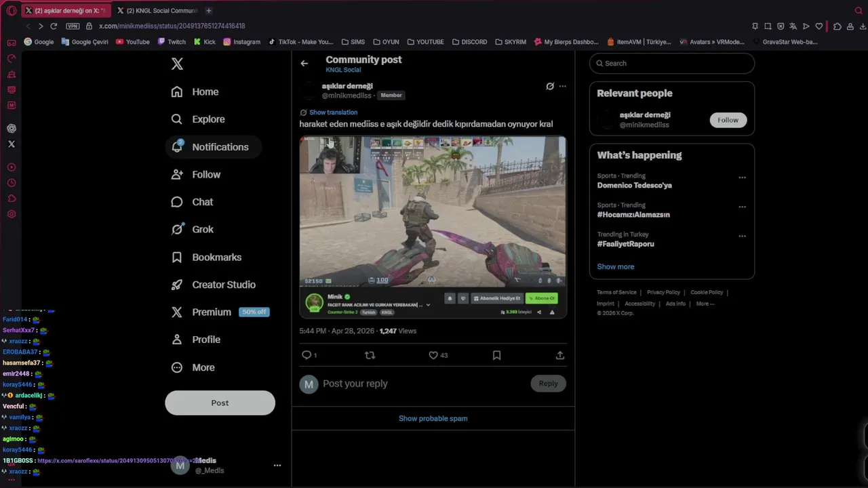868x488 pixels.
Task: Open the X sidebar panel icon
Action: click(12, 144)
